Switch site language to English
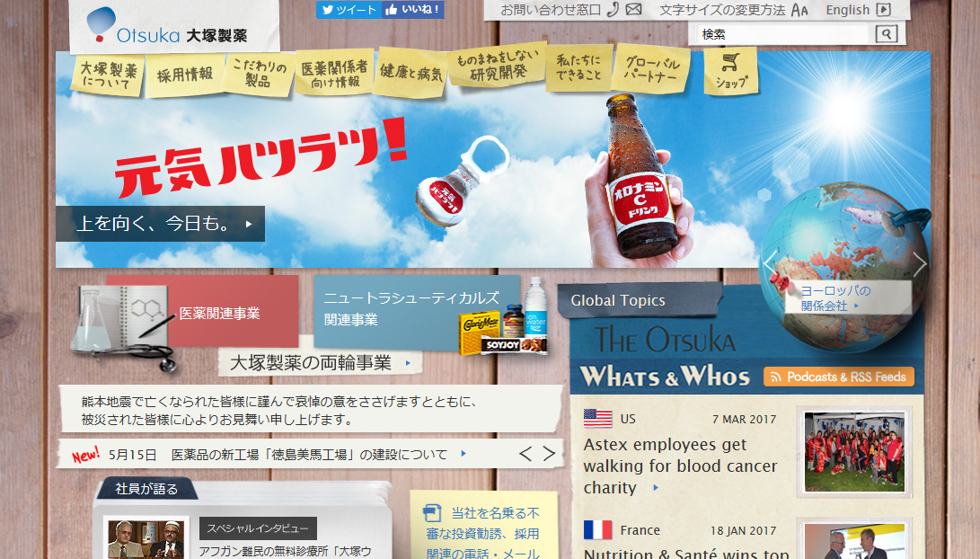This screenshot has height=559, width=980. 847,10
